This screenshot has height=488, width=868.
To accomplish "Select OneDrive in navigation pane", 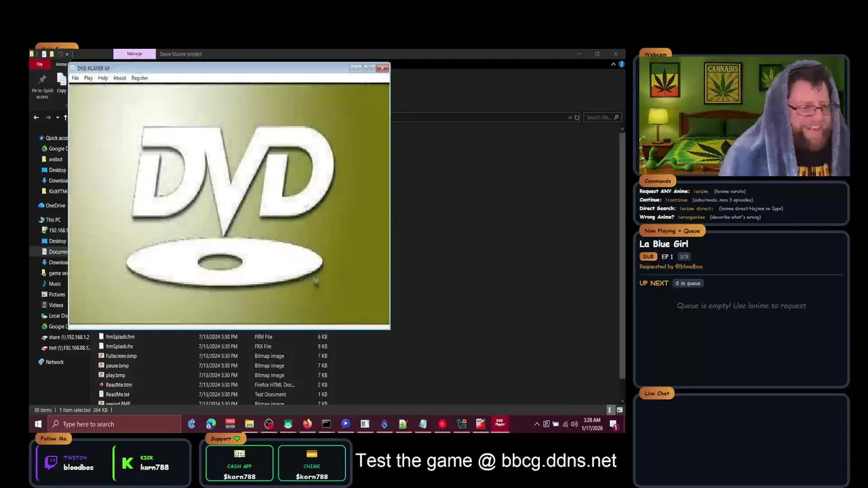I will (52, 205).
